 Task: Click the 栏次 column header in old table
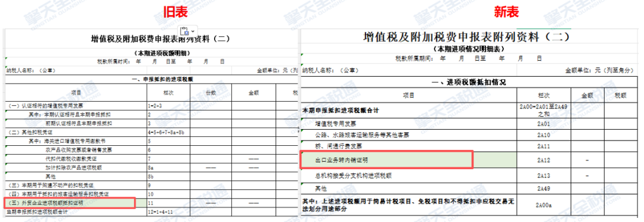click(x=168, y=93)
